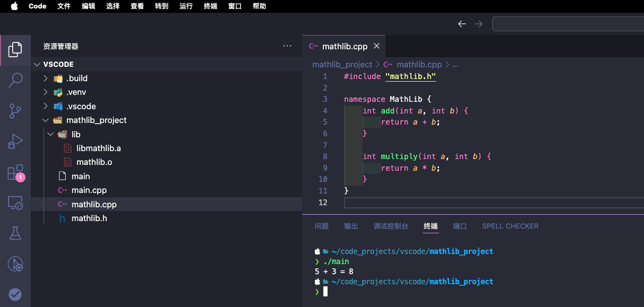Expand the .venv folder
The height and width of the screenshot is (307, 644).
click(x=46, y=92)
